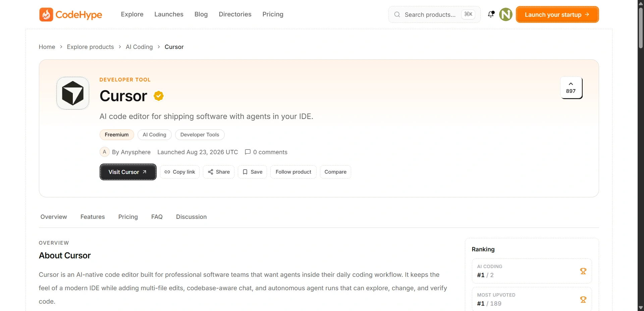The width and height of the screenshot is (644, 311).
Task: Click Visit Cursor button
Action: (x=128, y=172)
